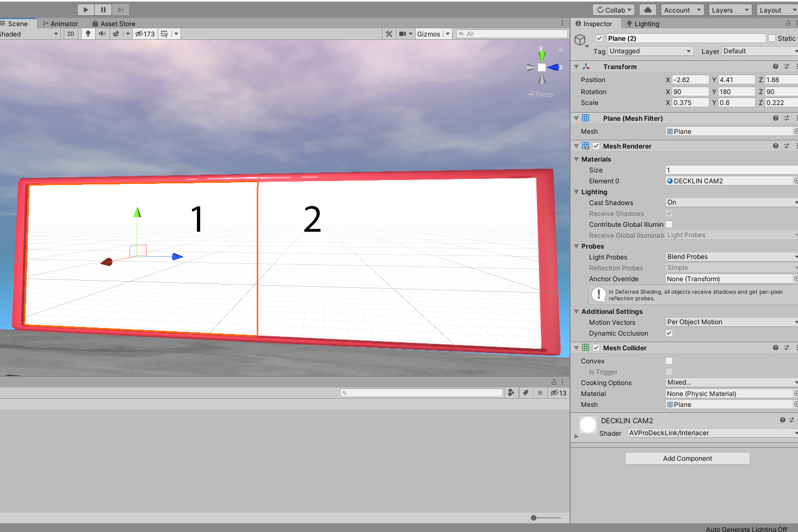
Task: Open the Tag dropdown set to Untagged
Action: tap(651, 51)
